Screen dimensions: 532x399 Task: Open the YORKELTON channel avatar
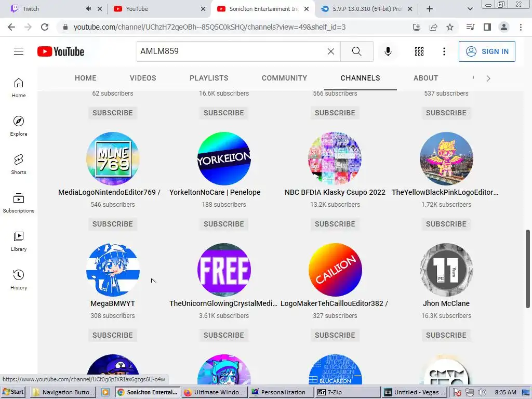(x=224, y=158)
